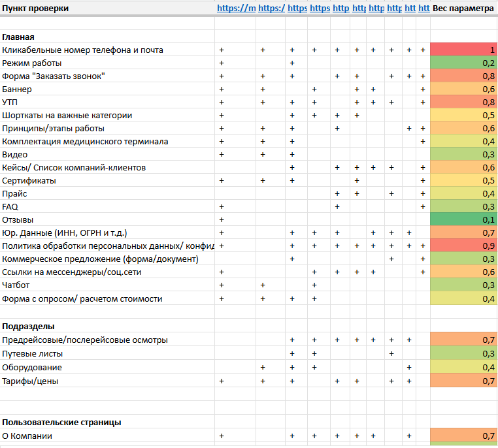Click the green weight cell with value 0,2
Screen dimensions: 498x448
(464, 63)
